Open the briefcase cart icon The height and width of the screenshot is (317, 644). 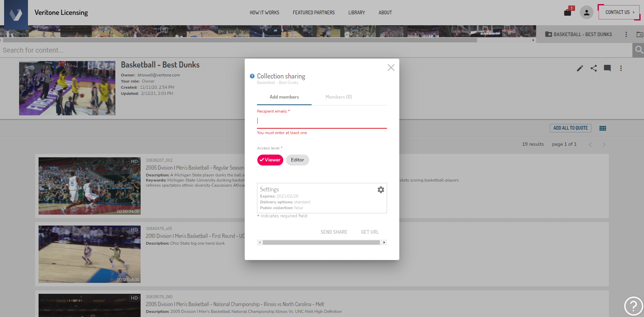(568, 13)
